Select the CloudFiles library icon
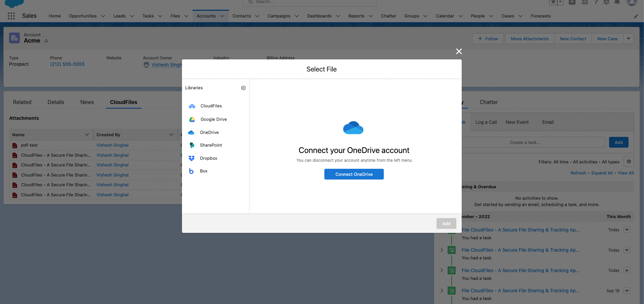The width and height of the screenshot is (644, 304). [192, 106]
